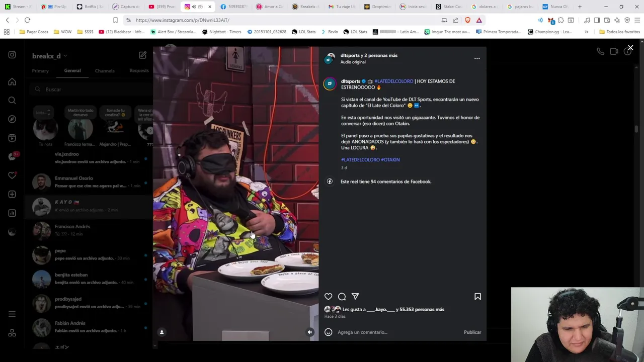Share the post via paper plane icon

click(x=355, y=297)
